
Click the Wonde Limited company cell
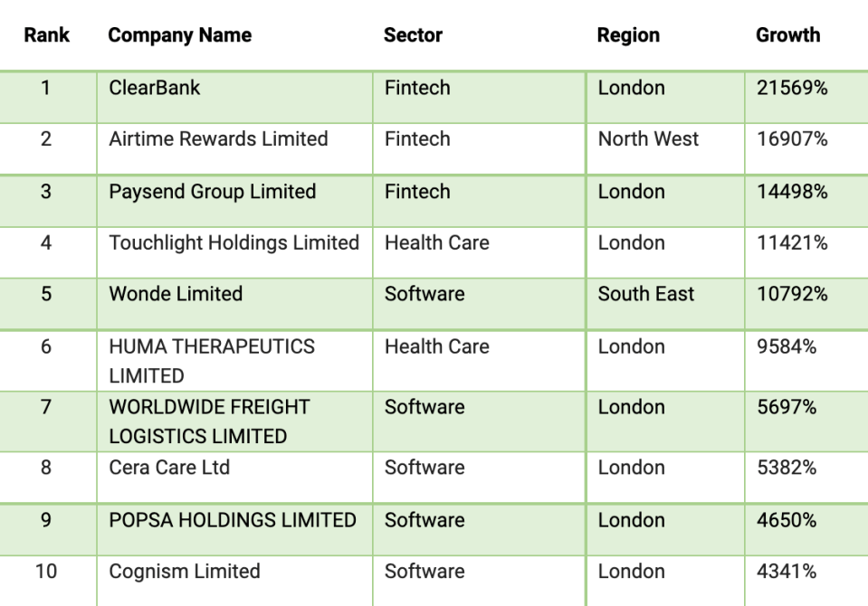point(176,294)
